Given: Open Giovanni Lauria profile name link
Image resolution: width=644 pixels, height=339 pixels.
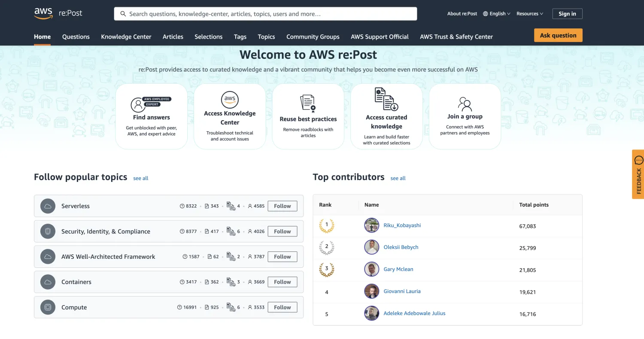Looking at the screenshot, I should click(402, 291).
